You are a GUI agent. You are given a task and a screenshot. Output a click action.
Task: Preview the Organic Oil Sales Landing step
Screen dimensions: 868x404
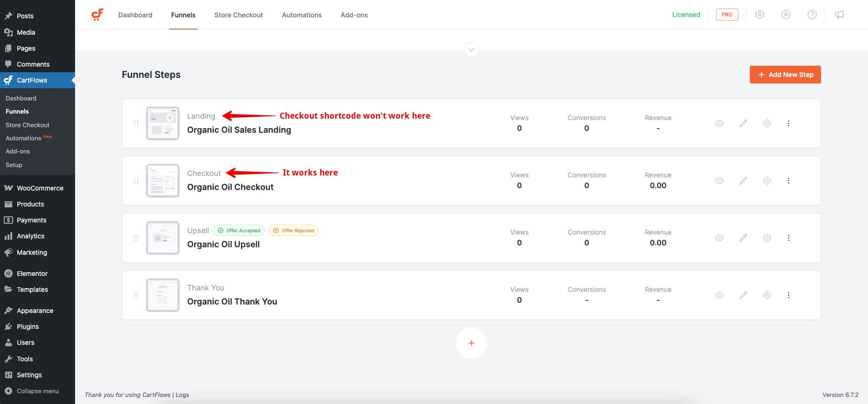tap(719, 123)
